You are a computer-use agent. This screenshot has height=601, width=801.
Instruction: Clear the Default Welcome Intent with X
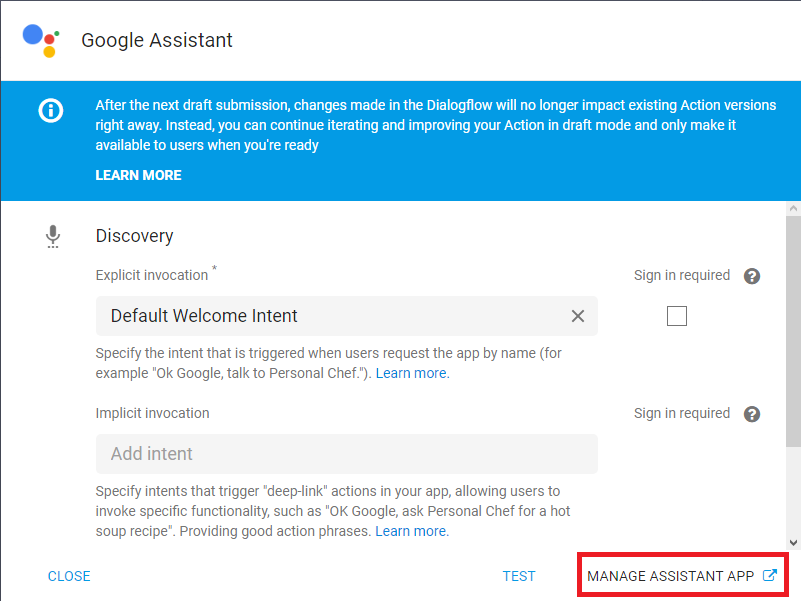point(577,316)
